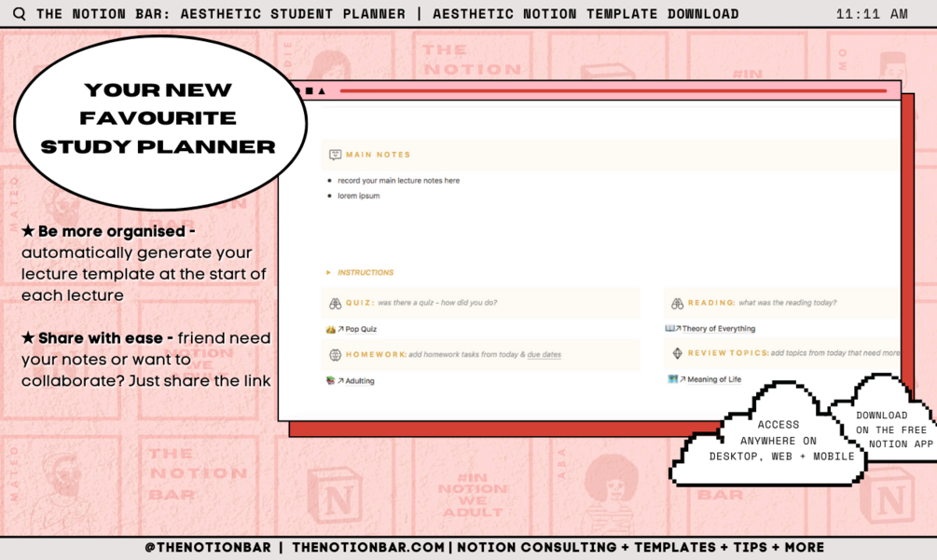Click the REVIEW TOPICS heading label
This screenshot has width=937, height=560.
coord(728,353)
